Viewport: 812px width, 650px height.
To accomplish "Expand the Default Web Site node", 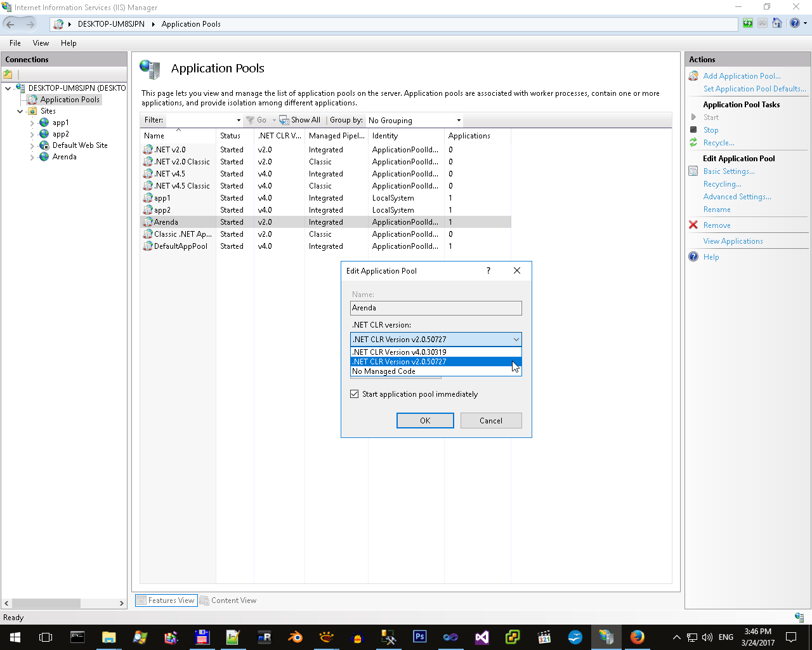I will point(32,145).
